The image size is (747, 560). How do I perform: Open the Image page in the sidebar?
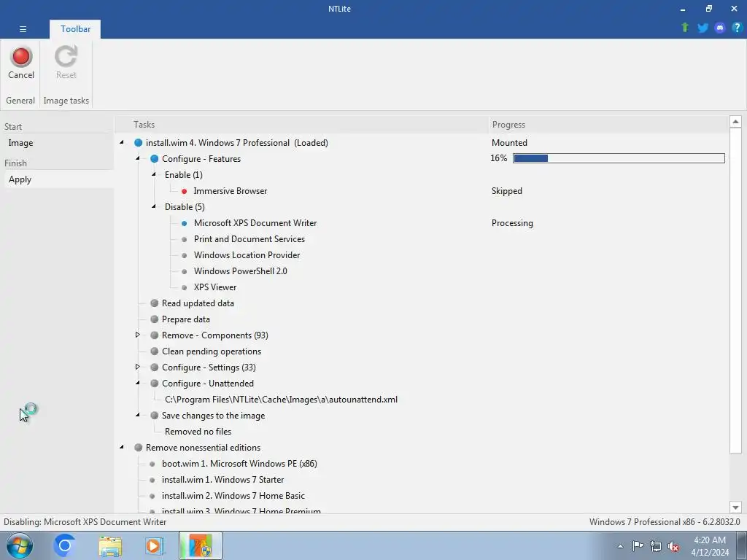pos(59,143)
